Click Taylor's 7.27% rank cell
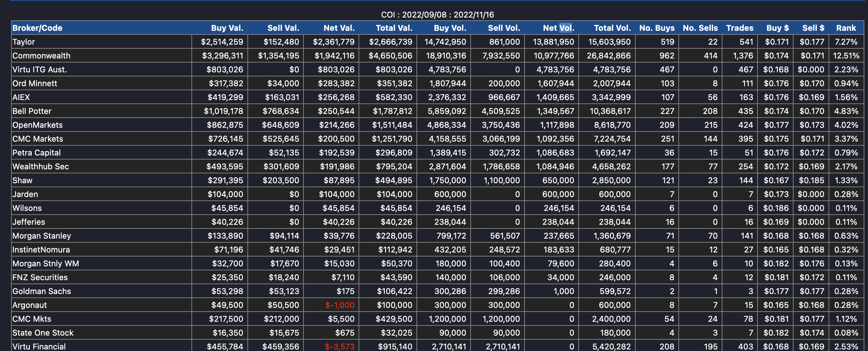Viewport: 868px width, 351px height. click(x=846, y=42)
